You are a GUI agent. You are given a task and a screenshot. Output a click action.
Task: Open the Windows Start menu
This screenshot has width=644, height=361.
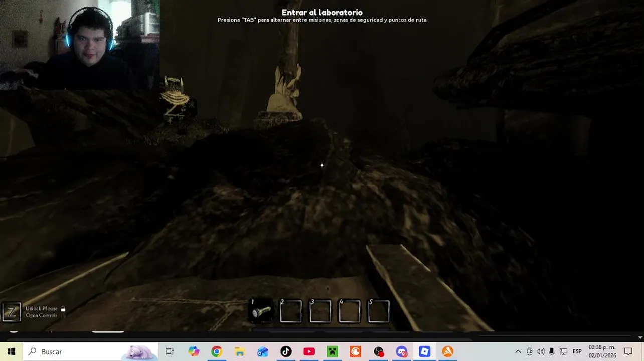pyautogui.click(x=11, y=351)
